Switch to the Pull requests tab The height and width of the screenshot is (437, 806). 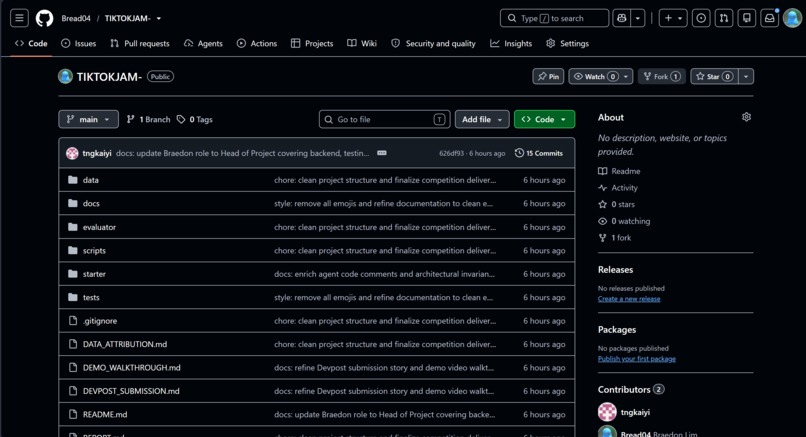point(140,44)
